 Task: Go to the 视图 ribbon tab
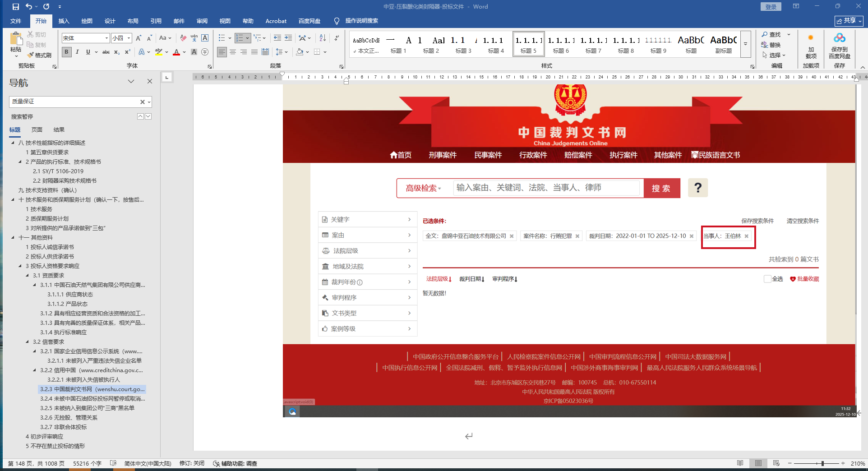225,21
